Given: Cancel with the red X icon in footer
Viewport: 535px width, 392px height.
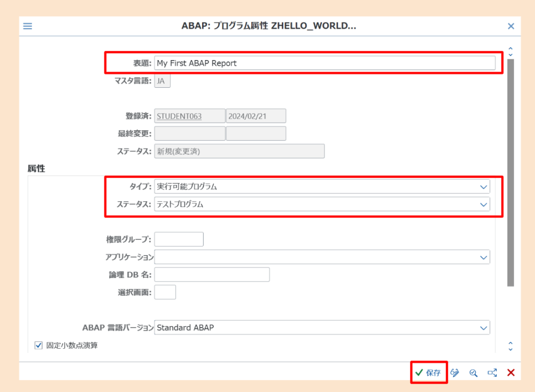Looking at the screenshot, I should click(510, 373).
